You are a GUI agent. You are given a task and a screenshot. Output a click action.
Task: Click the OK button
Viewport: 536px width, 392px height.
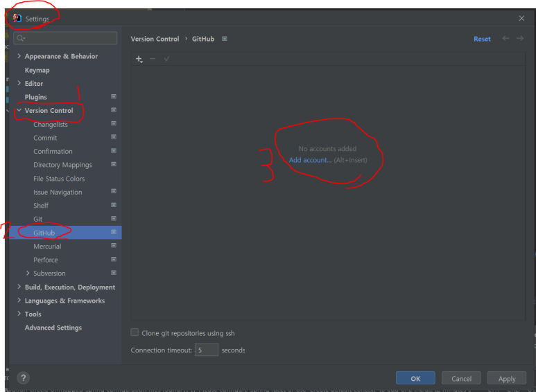(x=415, y=378)
